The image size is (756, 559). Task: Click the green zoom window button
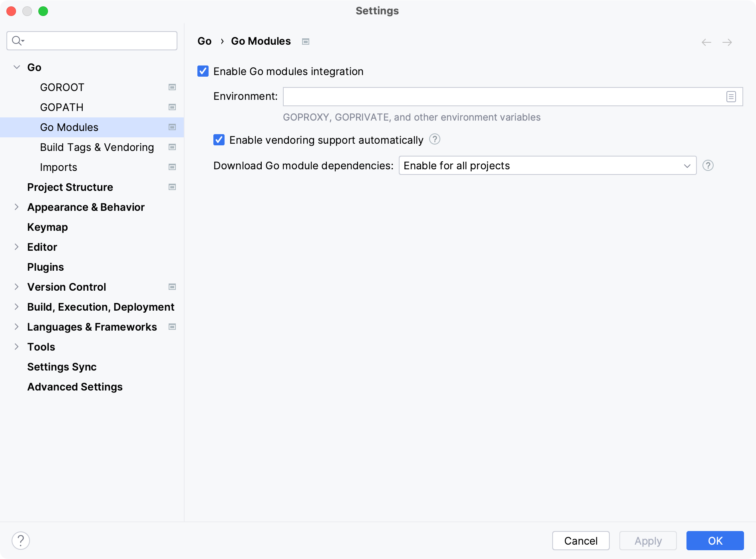[x=43, y=11]
